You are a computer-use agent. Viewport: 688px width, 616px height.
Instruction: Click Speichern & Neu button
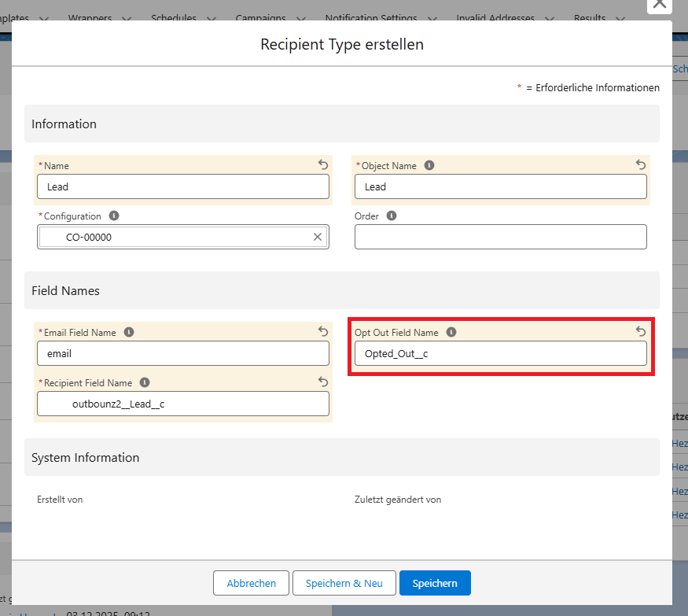[344, 583]
